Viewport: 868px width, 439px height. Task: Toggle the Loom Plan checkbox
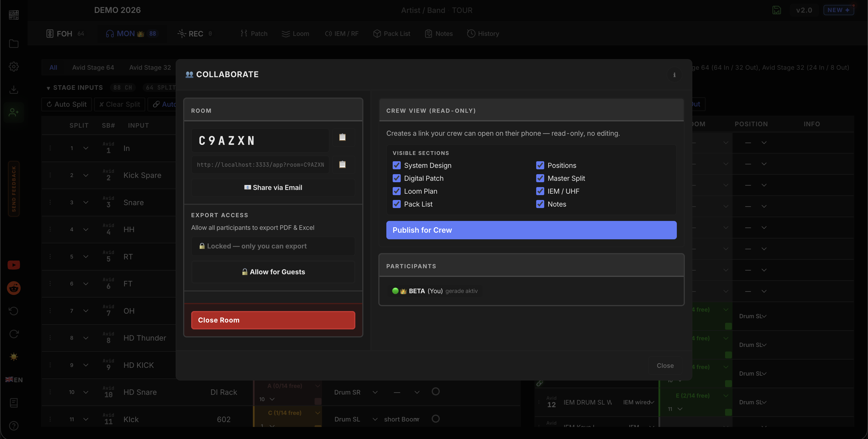(397, 191)
